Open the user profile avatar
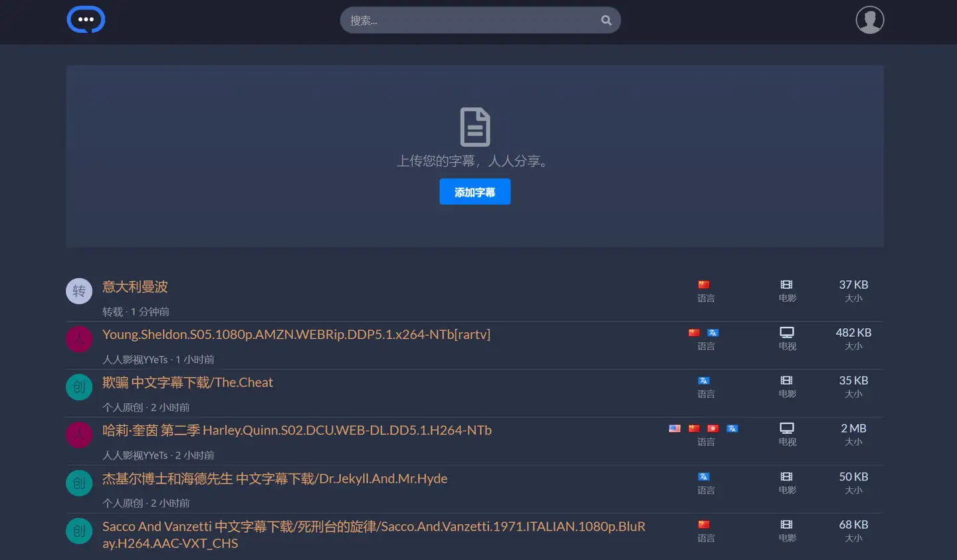The width and height of the screenshot is (957, 560). [x=870, y=20]
